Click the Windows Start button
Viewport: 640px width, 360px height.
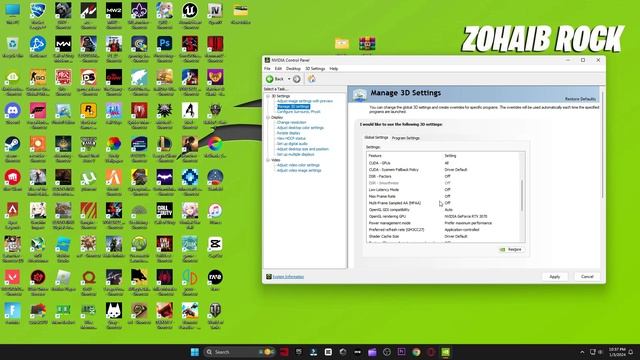[195, 352]
